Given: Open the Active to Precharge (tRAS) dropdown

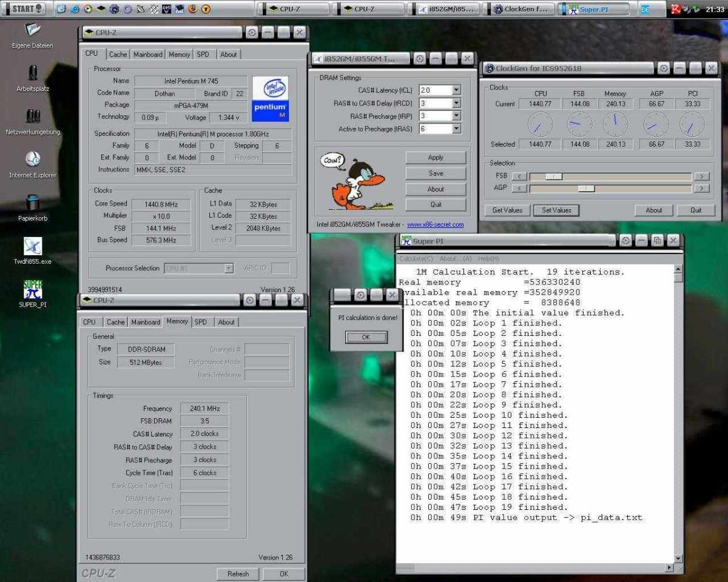Looking at the screenshot, I should point(456,129).
